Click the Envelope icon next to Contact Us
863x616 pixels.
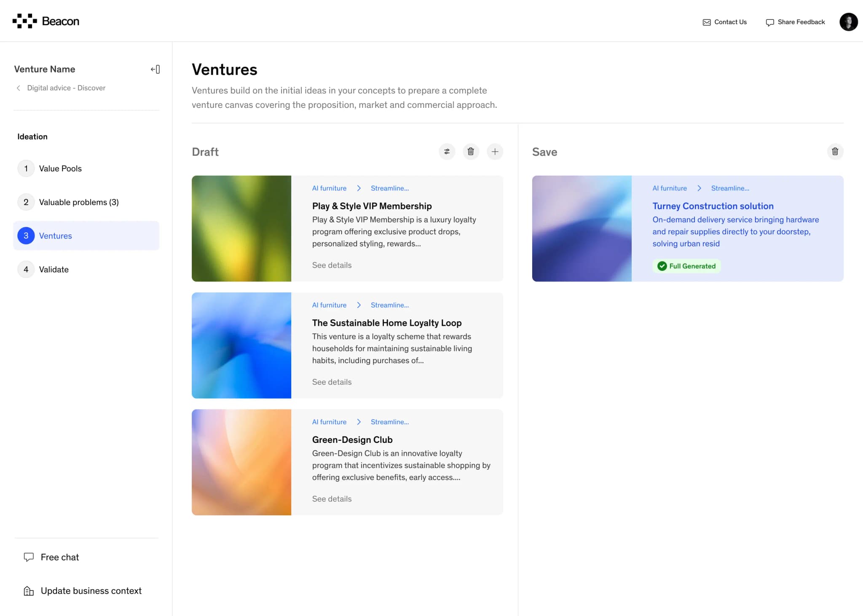coord(707,22)
